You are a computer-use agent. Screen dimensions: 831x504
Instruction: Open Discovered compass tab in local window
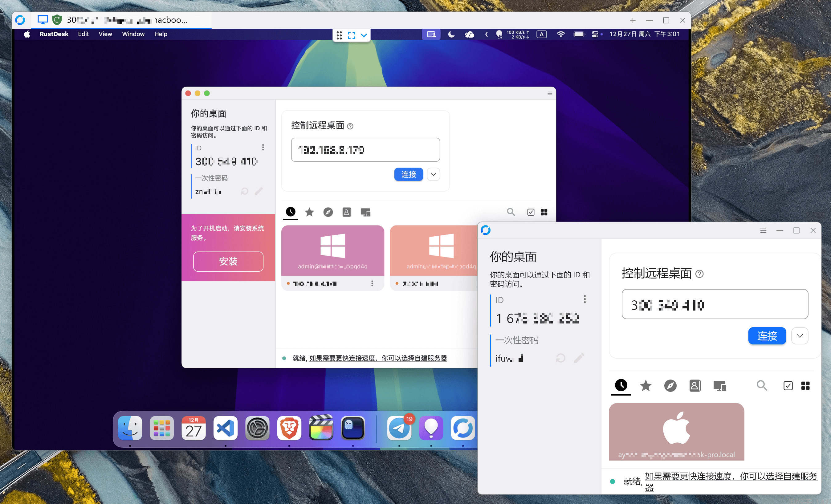click(x=670, y=385)
